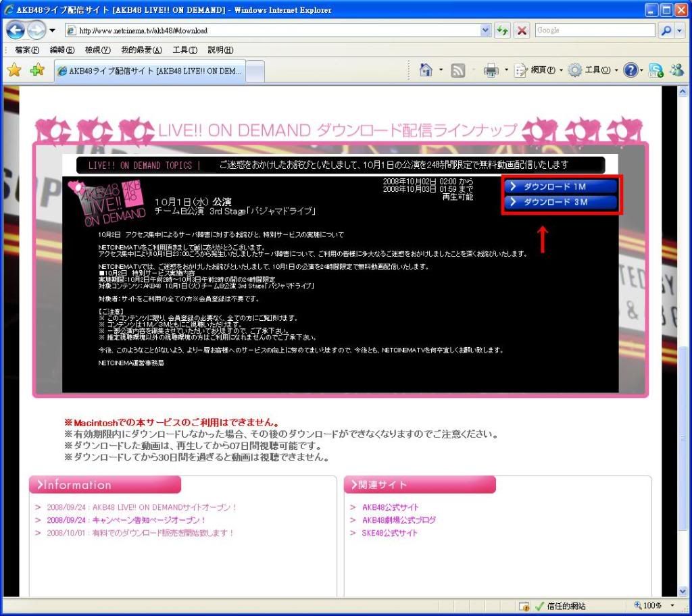Click the ダウンロード 3M button
Screen dimensions: 692x616
click(x=560, y=202)
